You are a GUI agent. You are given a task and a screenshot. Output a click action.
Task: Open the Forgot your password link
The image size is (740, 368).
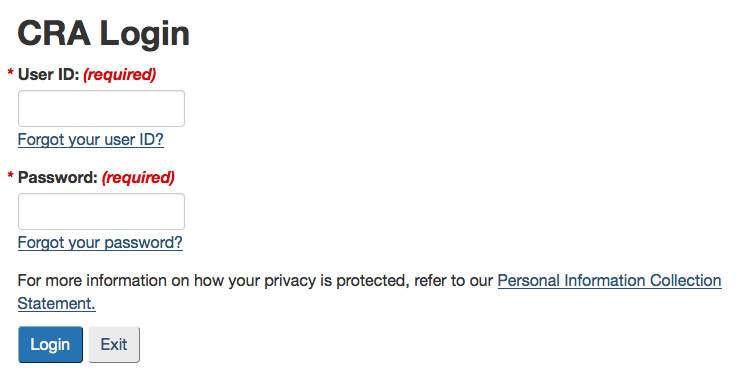tap(100, 243)
